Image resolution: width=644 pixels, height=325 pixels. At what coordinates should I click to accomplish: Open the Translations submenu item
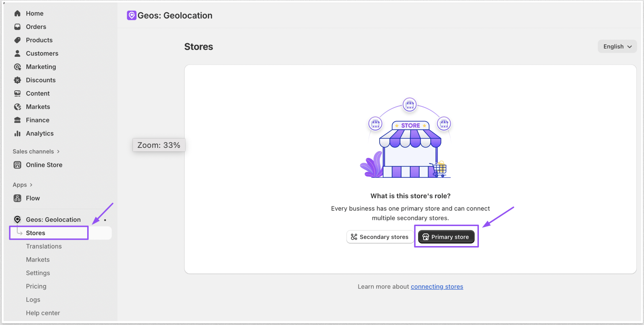pyautogui.click(x=44, y=246)
